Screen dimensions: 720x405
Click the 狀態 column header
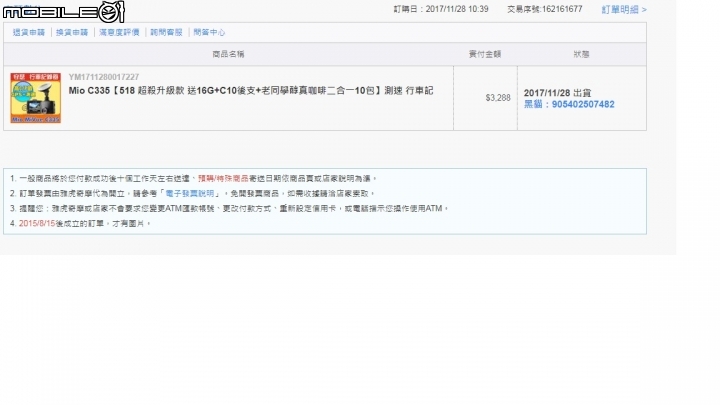click(x=581, y=54)
